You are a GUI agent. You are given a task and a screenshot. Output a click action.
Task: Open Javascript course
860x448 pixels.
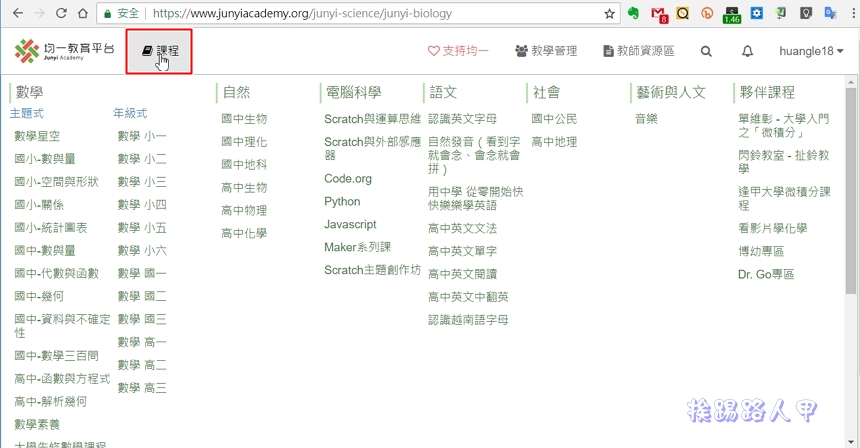pyautogui.click(x=350, y=224)
